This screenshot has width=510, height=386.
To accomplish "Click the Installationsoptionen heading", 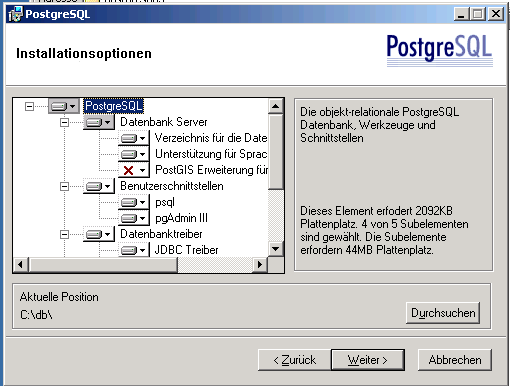I will tap(84, 53).
